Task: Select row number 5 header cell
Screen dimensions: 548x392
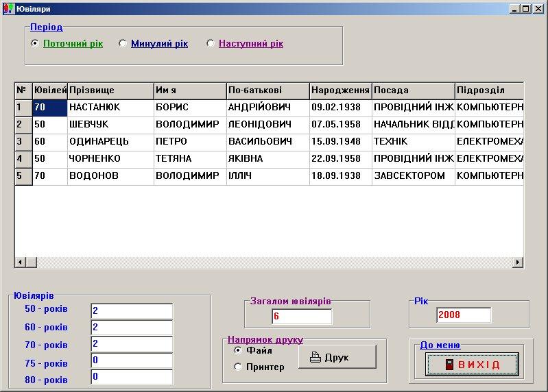Action: tap(24, 176)
